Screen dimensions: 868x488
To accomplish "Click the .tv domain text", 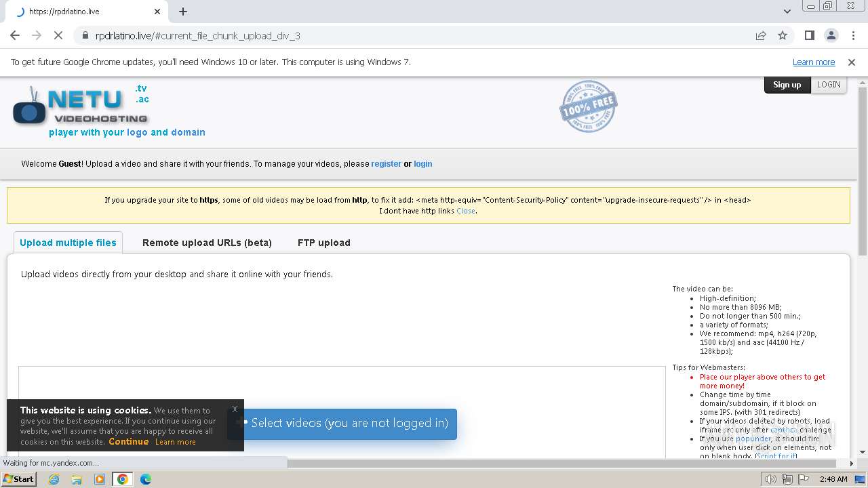I will click(x=141, y=88).
